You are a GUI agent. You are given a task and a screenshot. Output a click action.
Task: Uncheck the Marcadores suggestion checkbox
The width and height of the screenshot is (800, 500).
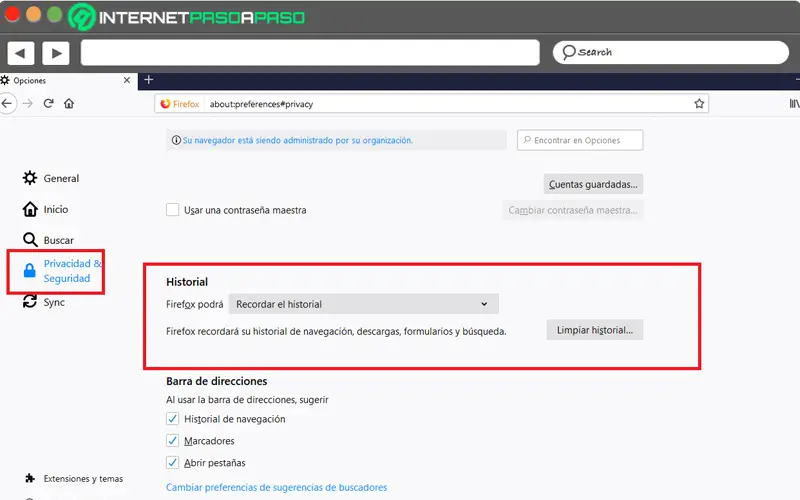tap(172, 441)
